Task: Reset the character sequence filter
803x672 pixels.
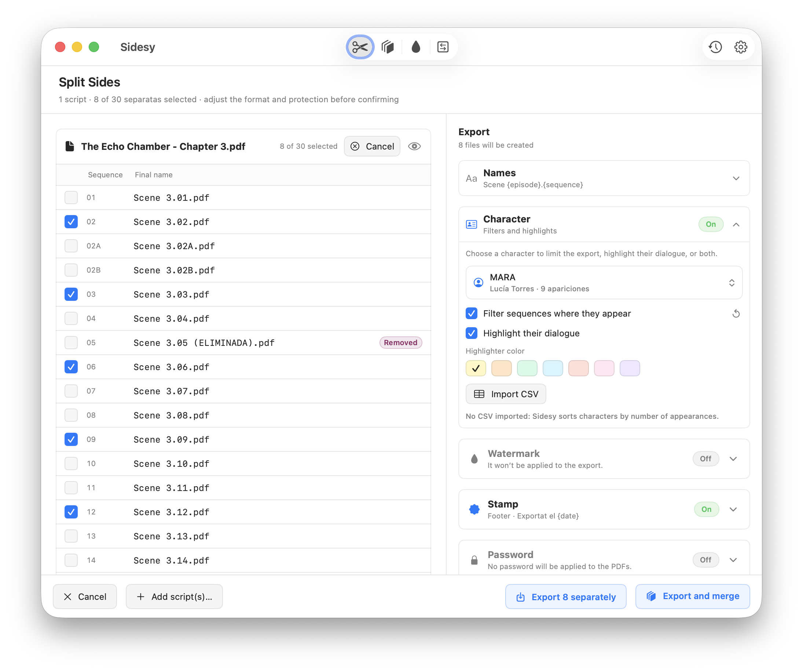Action: point(736,314)
